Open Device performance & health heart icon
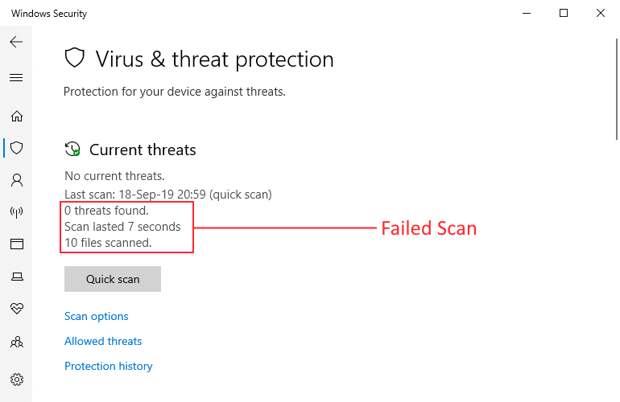The height and width of the screenshot is (402, 620). (16, 309)
